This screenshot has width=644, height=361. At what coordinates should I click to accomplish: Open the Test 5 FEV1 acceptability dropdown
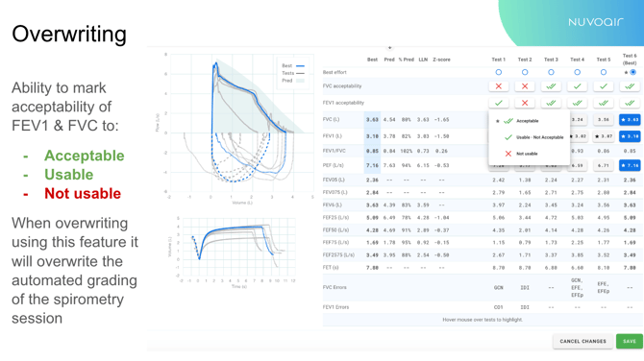[604, 103]
